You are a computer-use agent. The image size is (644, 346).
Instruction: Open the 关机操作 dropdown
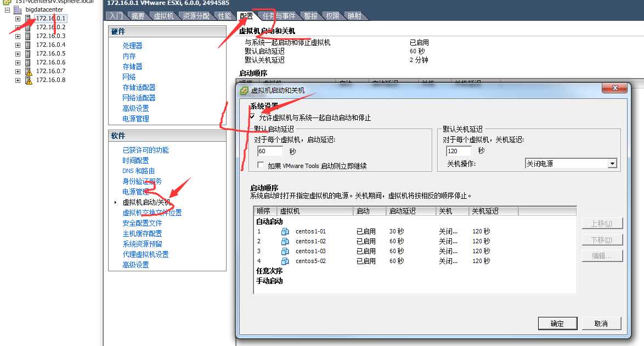pos(612,164)
